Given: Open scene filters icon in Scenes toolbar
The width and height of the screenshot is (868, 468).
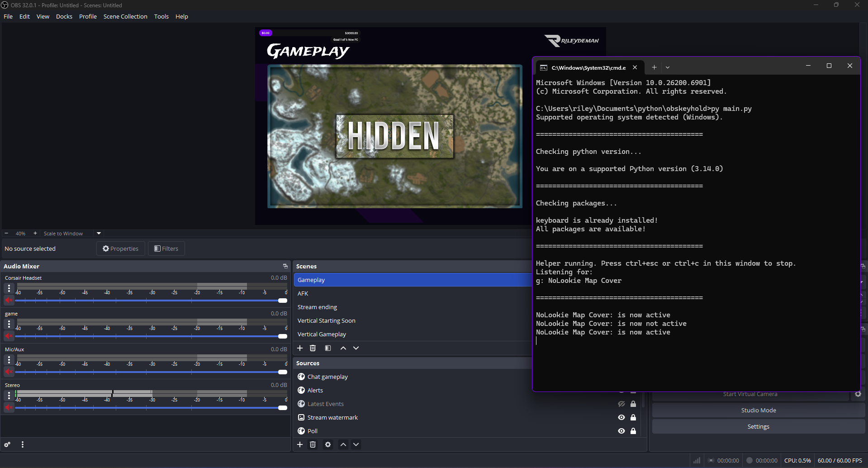Looking at the screenshot, I should click(328, 348).
